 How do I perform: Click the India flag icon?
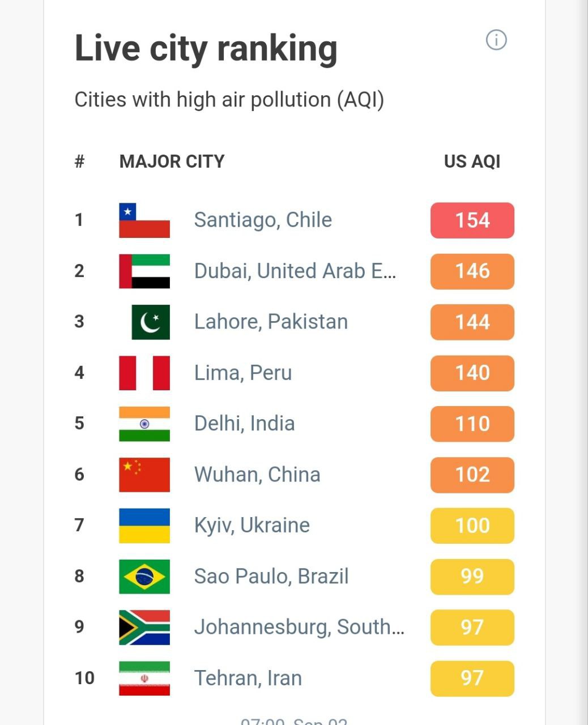click(144, 424)
